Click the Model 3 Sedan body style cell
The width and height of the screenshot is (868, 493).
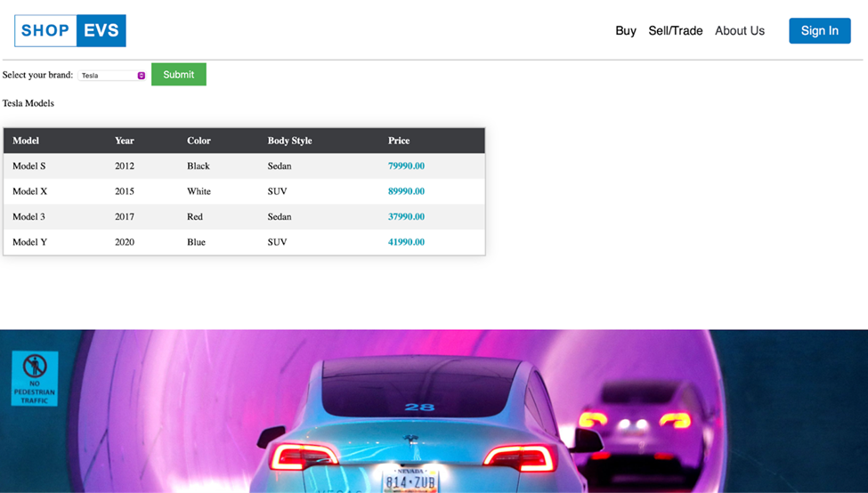[280, 217]
